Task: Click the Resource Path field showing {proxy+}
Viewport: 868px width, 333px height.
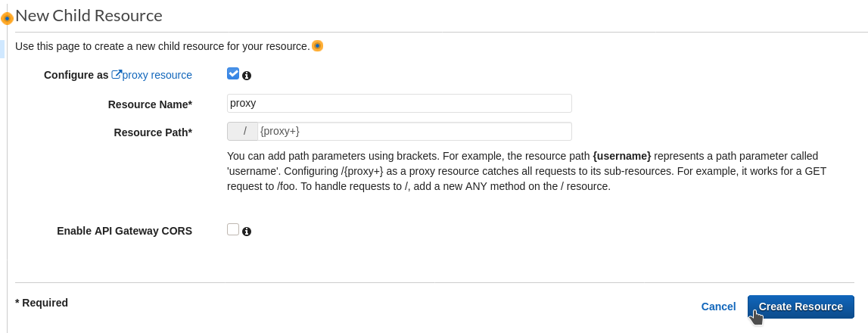Action: point(415,132)
